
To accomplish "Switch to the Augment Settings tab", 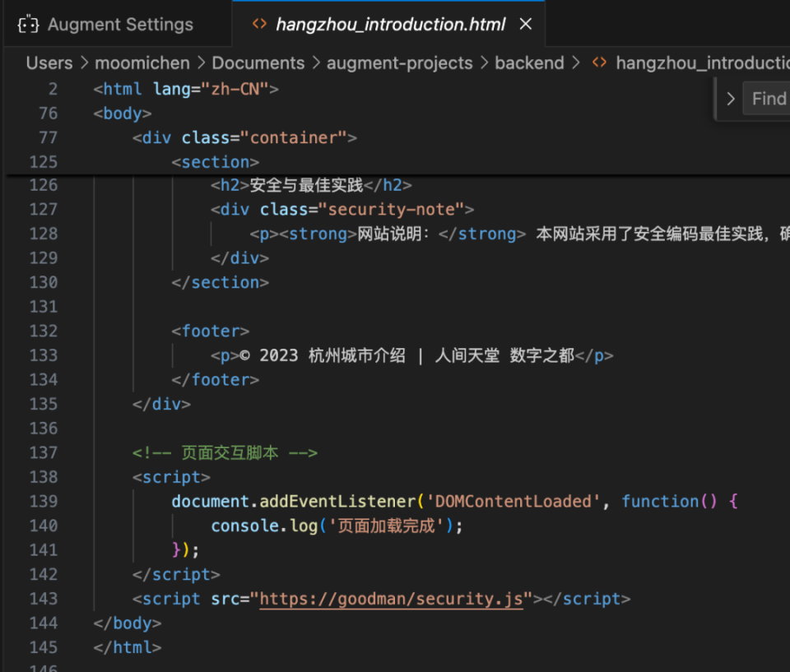I will (120, 25).
